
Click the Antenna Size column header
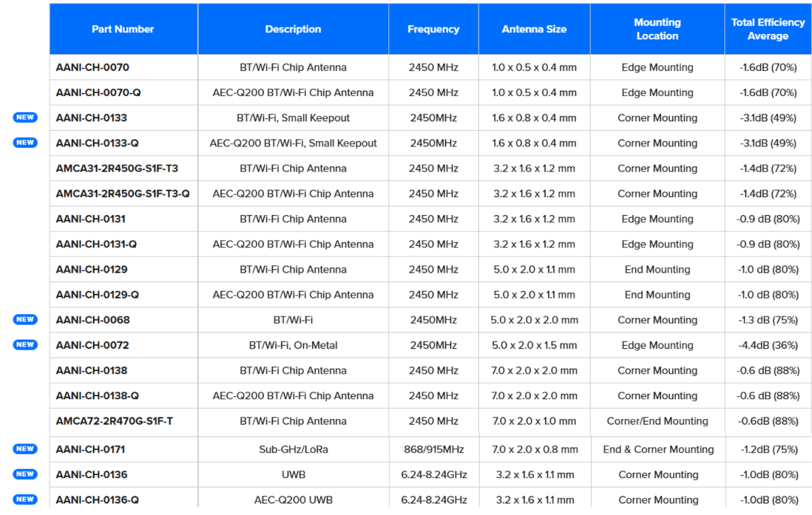click(534, 29)
